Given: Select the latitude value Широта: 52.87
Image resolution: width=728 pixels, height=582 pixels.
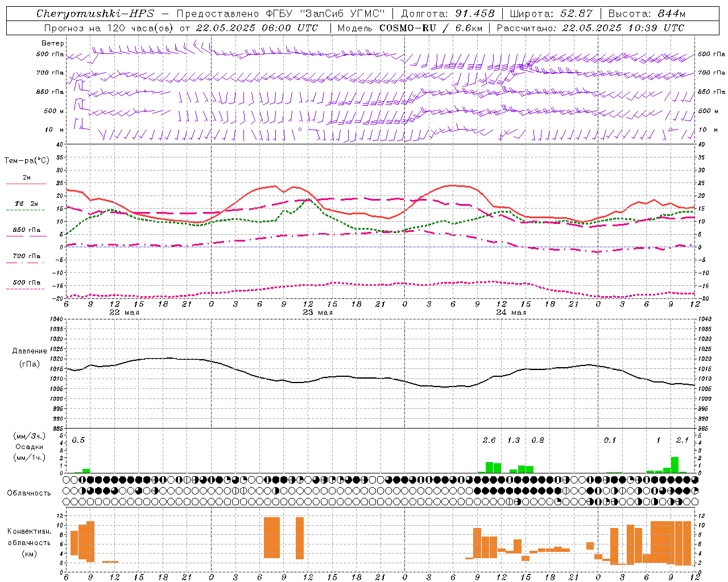Looking at the screenshot, I should 551,14.
